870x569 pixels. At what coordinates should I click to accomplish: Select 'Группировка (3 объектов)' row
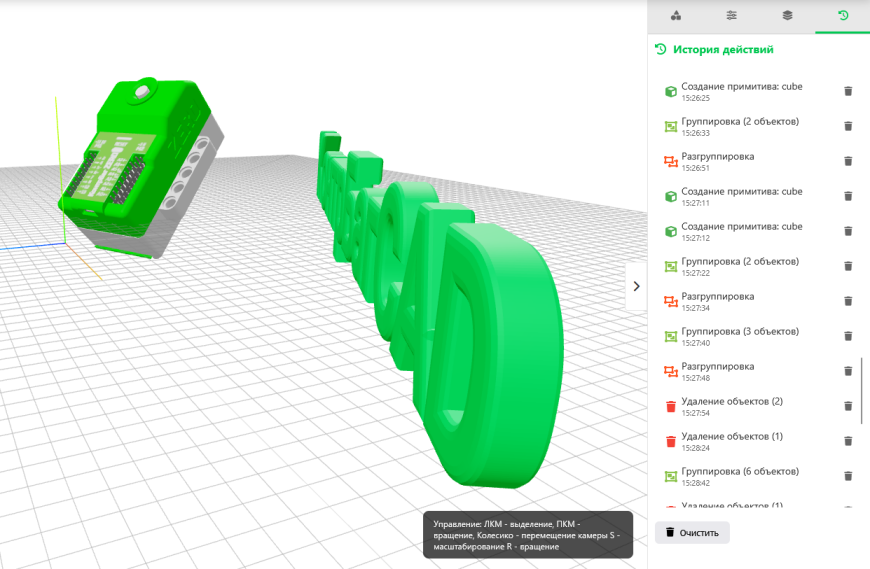pyautogui.click(x=758, y=336)
